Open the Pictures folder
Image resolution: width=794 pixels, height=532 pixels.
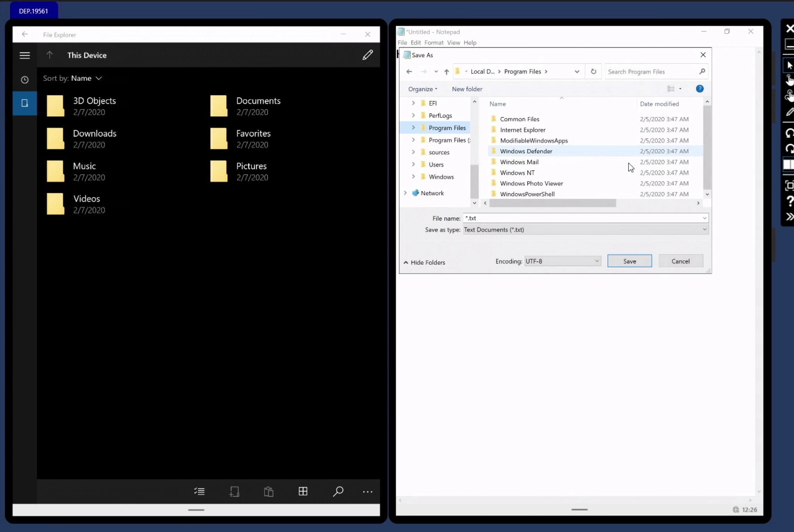(239, 171)
